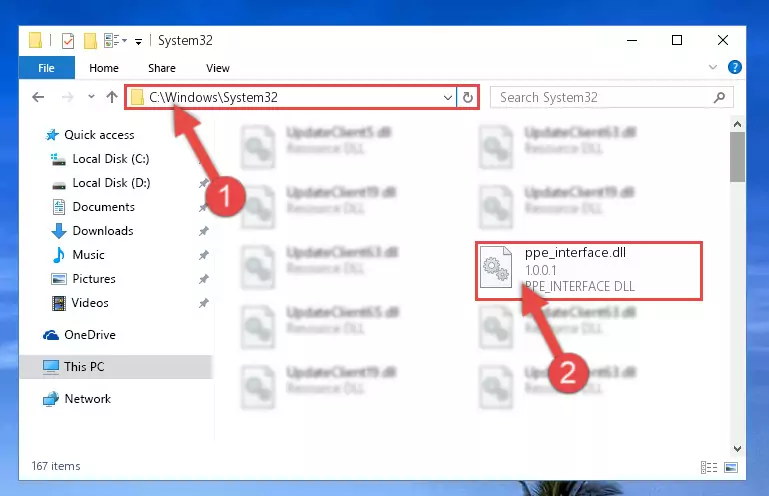Click the pin icon next to Downloads
The height and width of the screenshot is (496, 769).
[204, 231]
